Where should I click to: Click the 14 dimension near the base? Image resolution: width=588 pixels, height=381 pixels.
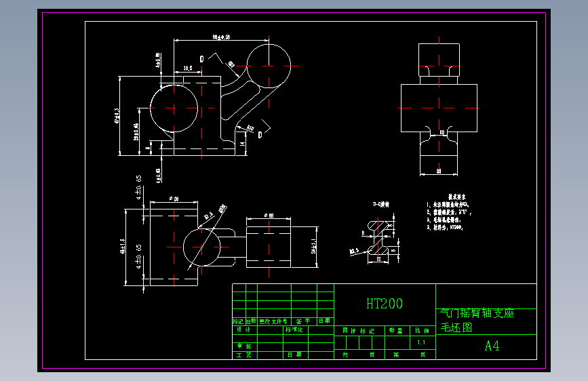[243, 143]
